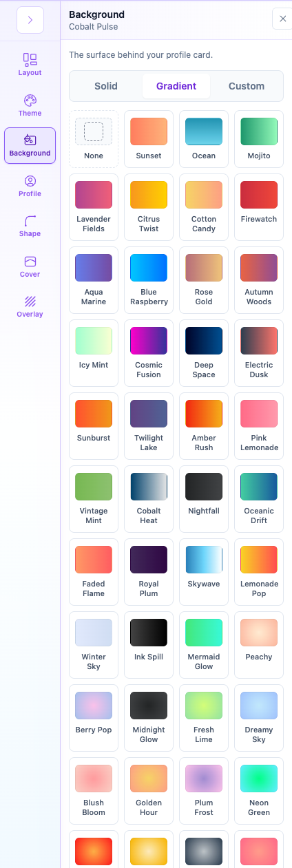Choose the Lemonade Pop gradient
Screen dimensions: 292x868
259,572
